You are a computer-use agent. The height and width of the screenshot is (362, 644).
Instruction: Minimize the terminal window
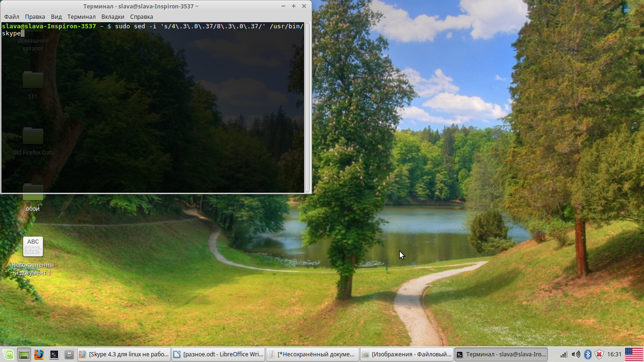pyautogui.click(x=283, y=6)
